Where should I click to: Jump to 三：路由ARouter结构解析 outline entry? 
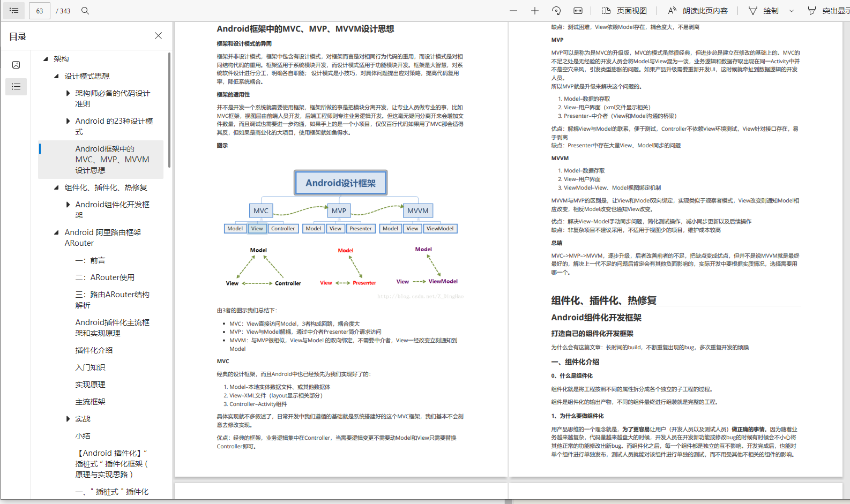113,300
